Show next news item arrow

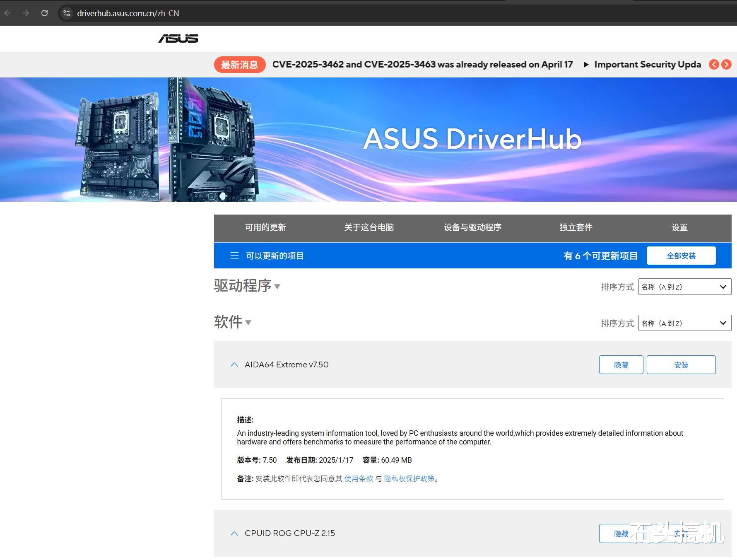pyautogui.click(x=726, y=65)
